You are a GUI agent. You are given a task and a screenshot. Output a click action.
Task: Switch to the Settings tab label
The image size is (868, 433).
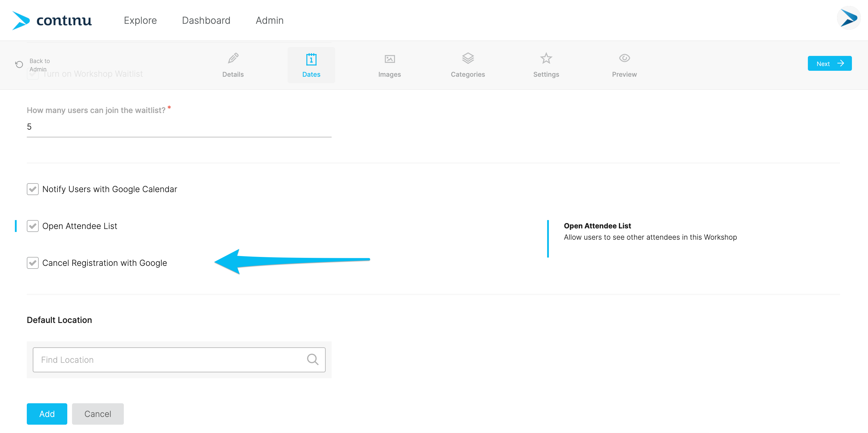click(x=546, y=74)
